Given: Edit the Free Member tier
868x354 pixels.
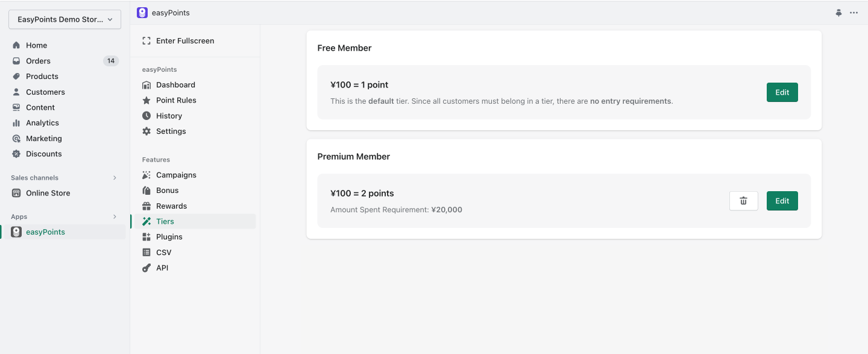Looking at the screenshot, I should (782, 92).
